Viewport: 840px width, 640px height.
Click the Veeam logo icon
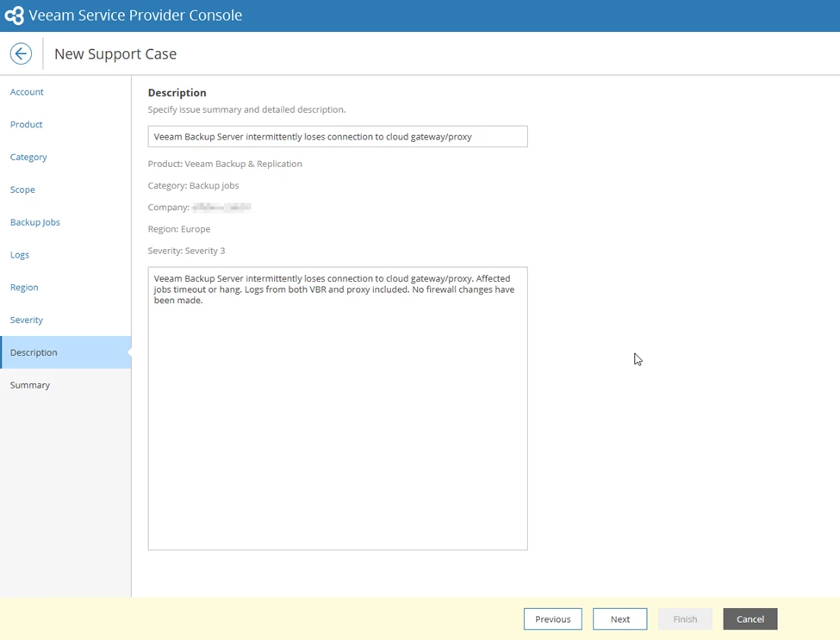(14, 16)
